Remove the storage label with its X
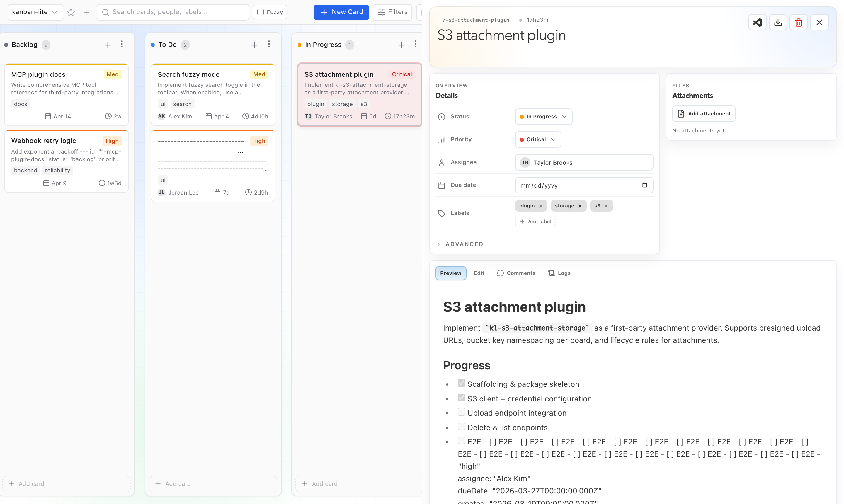This screenshot has width=844, height=504. click(580, 205)
